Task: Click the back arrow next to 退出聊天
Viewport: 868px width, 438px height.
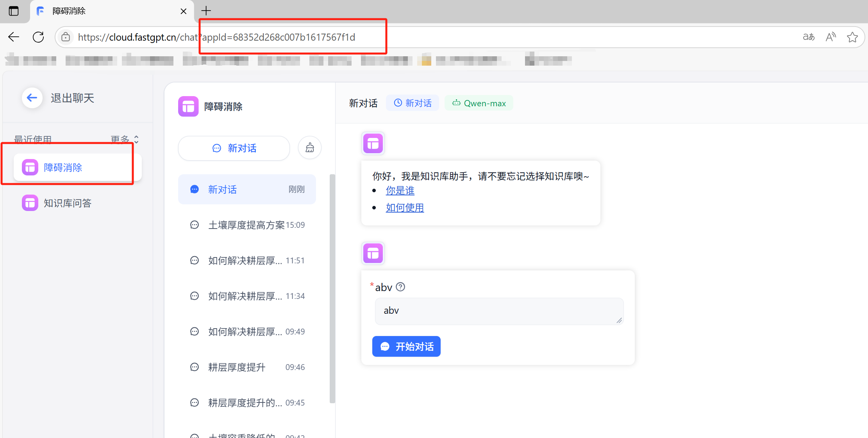Action: 32,98
